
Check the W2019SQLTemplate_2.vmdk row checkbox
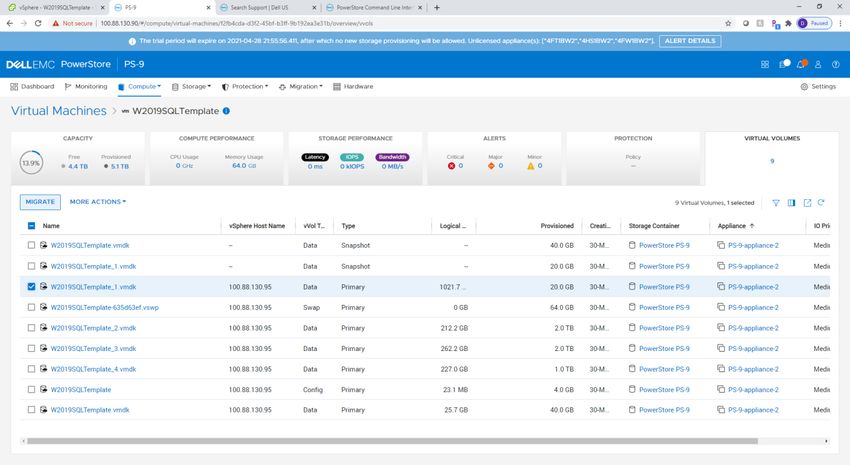coord(31,328)
